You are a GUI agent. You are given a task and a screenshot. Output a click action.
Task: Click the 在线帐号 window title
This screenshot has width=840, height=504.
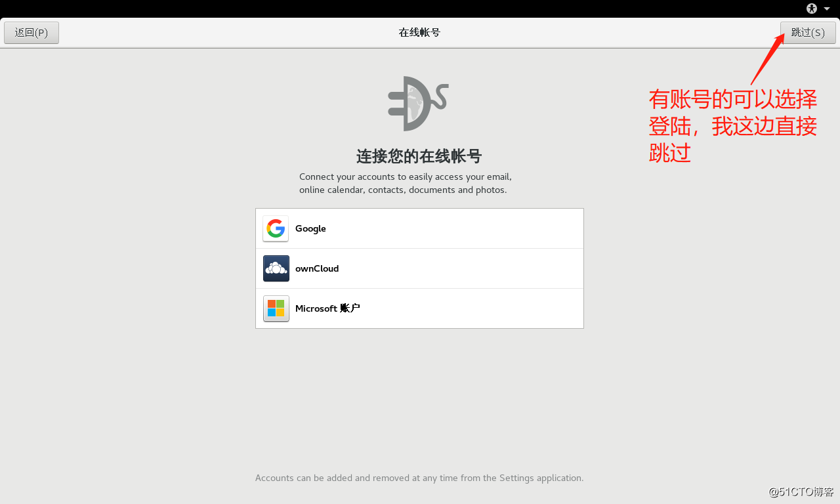point(419,33)
